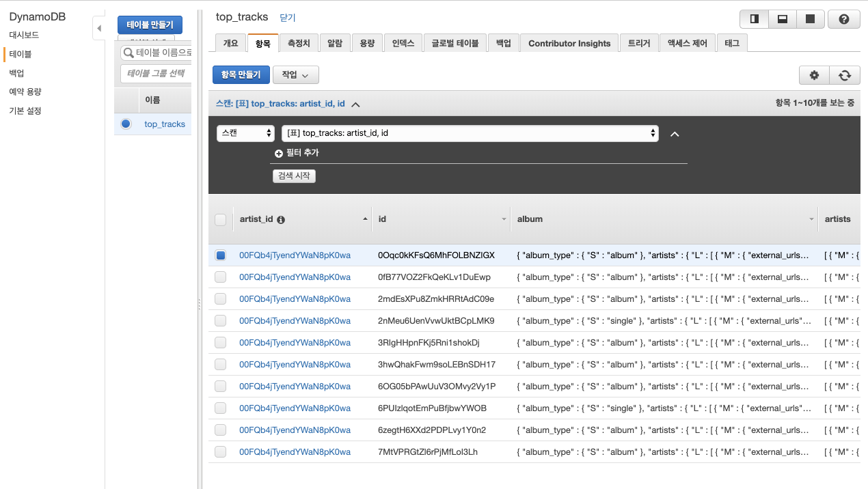Check row with id 2mdEsXPu8ZmkHRRtAdC09e
This screenshot has width=868, height=489.
(x=220, y=299)
